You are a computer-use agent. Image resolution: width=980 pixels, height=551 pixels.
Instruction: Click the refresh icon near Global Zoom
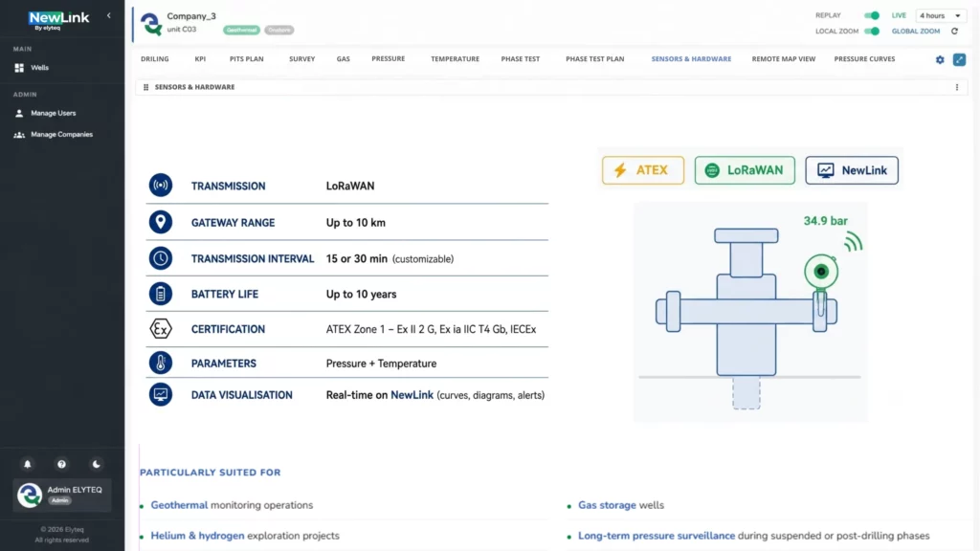(954, 32)
